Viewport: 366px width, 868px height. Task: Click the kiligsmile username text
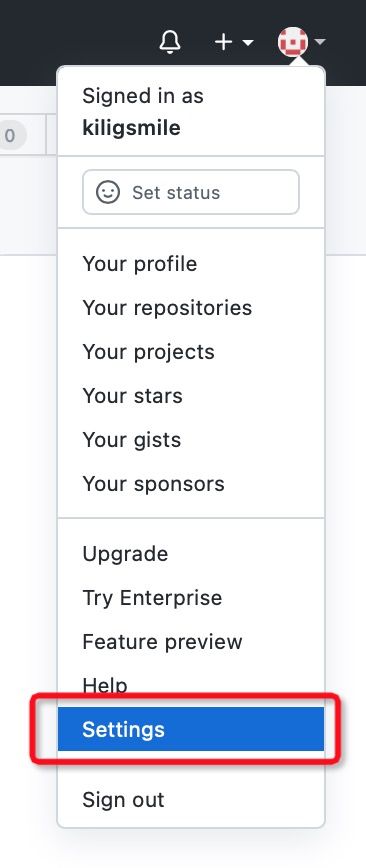click(x=131, y=128)
